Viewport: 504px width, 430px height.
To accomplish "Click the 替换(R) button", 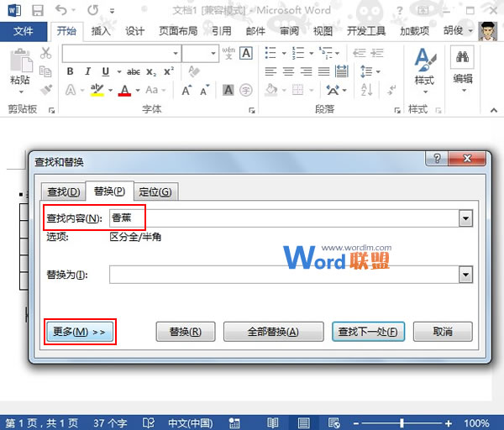I will click(x=186, y=332).
